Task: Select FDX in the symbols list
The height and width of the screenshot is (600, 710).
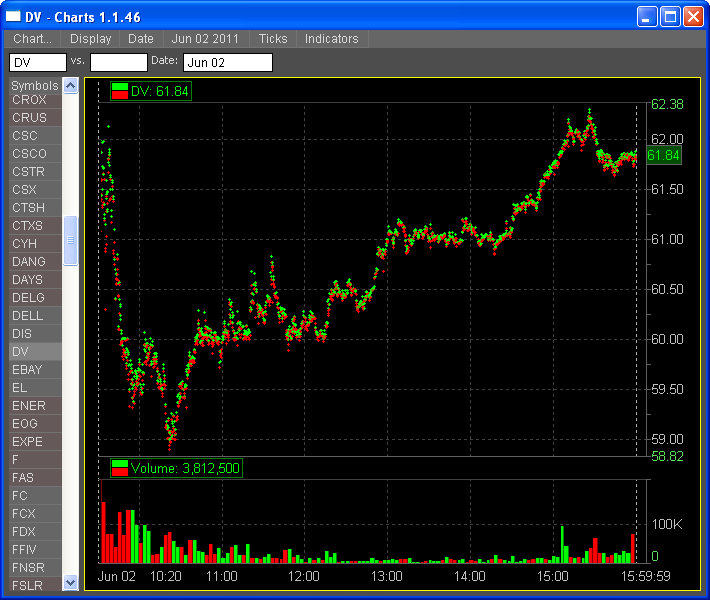Action: pyautogui.click(x=35, y=532)
